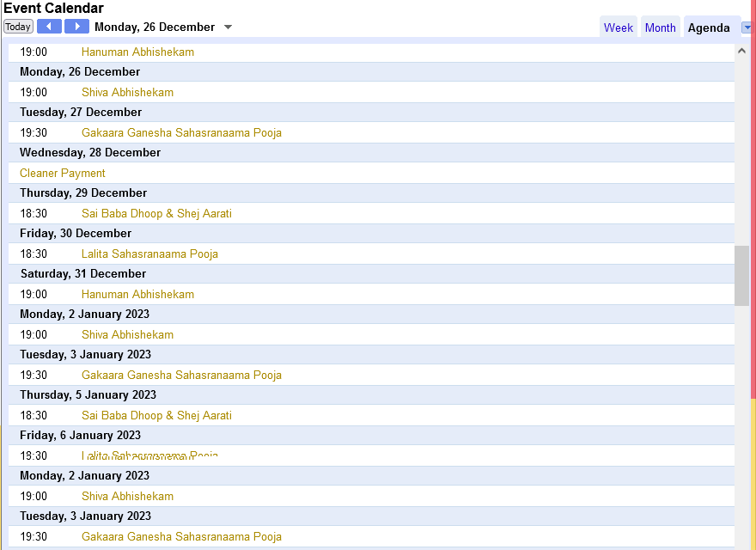Open the Cleaner Payment event
This screenshot has width=756, height=550.
(63, 173)
